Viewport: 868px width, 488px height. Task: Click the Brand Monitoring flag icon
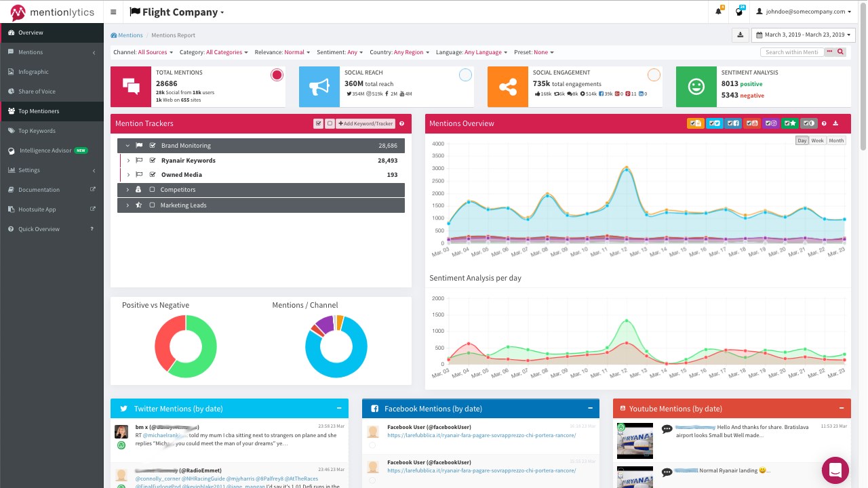139,146
